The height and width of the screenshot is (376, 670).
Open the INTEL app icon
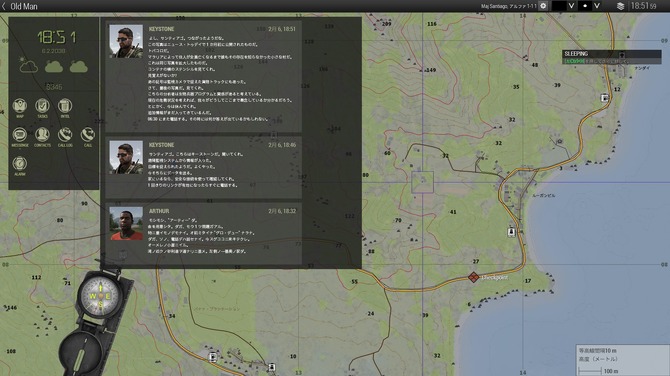click(x=65, y=106)
